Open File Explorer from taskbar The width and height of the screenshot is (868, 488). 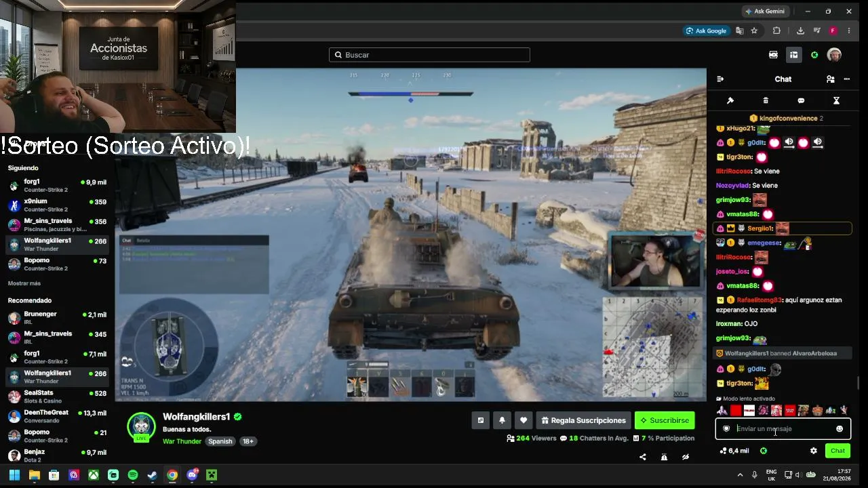pyautogui.click(x=34, y=475)
